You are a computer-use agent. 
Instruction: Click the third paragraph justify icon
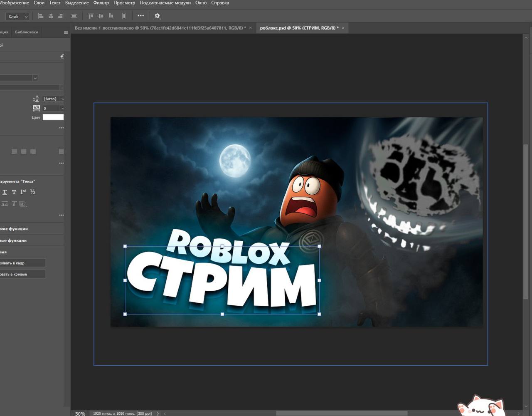pyautogui.click(x=33, y=151)
